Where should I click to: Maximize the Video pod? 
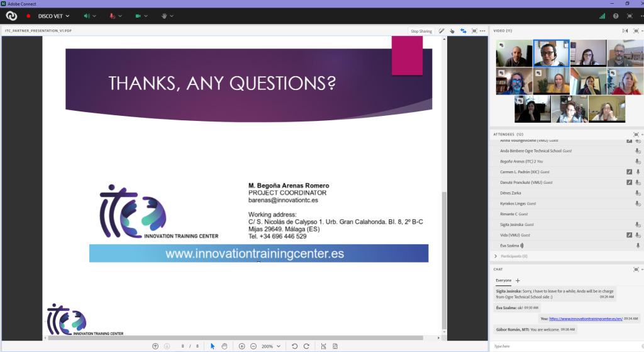click(x=636, y=30)
